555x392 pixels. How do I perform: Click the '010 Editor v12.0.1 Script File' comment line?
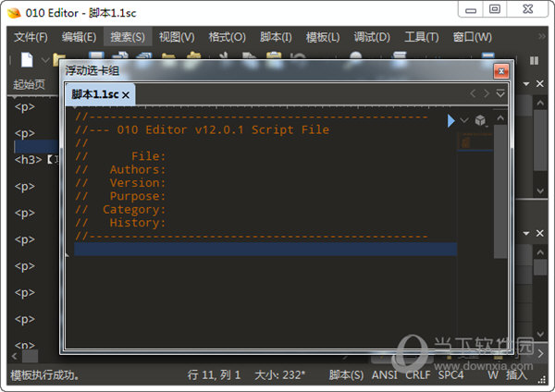pos(202,129)
